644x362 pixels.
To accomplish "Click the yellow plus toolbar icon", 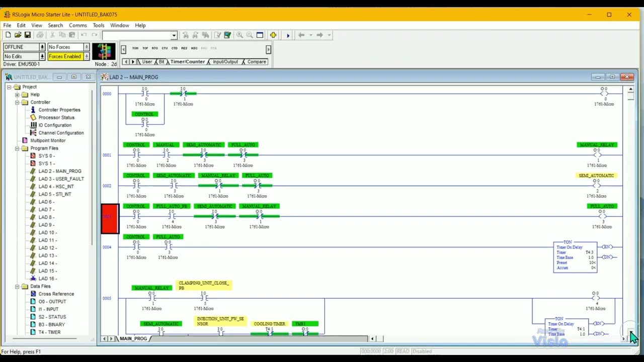I will click(x=273, y=35).
